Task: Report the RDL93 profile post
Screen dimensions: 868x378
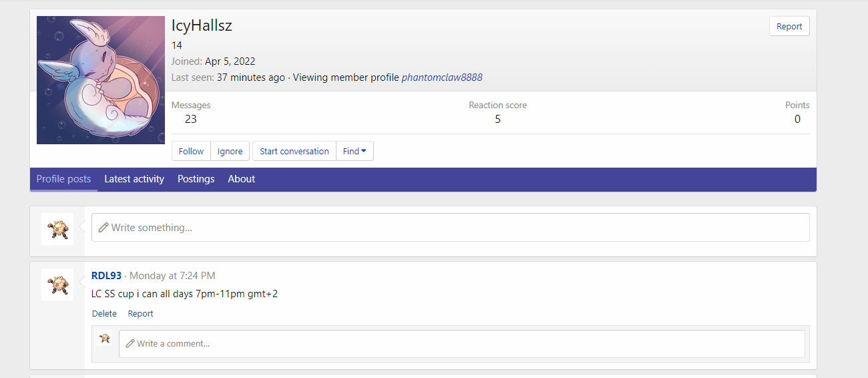Action: click(x=141, y=314)
